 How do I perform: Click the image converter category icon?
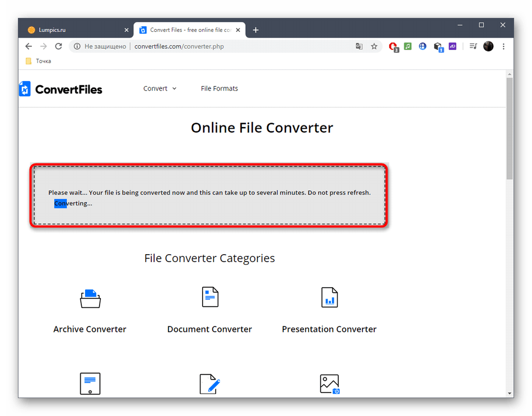tap(329, 384)
